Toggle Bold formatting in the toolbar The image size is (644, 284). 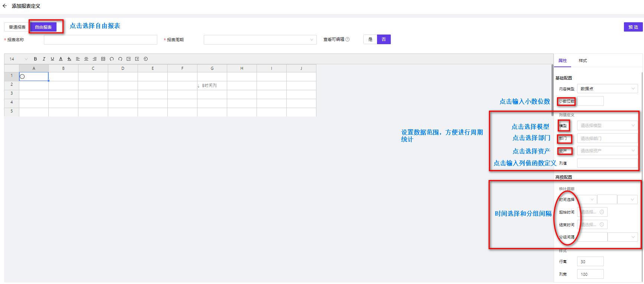[35, 59]
